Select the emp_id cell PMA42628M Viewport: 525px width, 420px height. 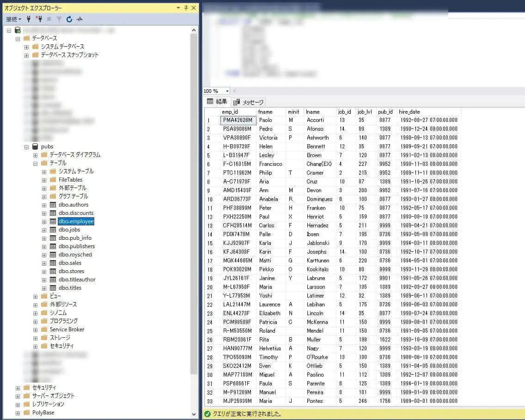(238, 120)
